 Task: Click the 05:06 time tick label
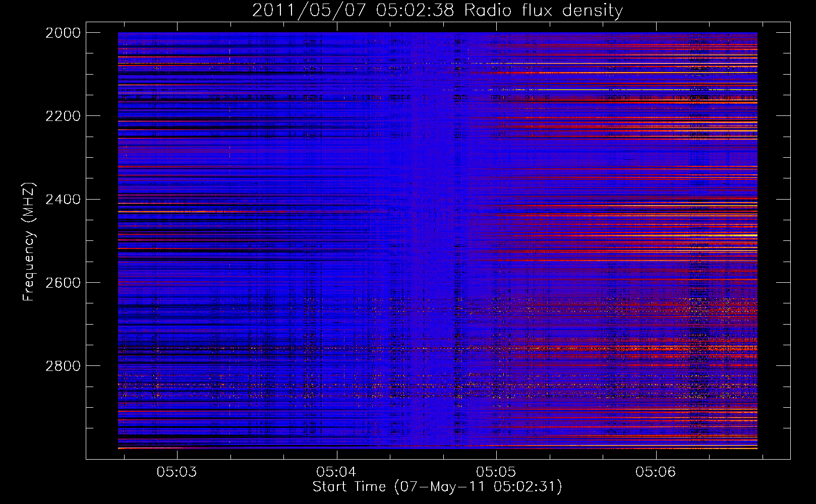click(656, 472)
